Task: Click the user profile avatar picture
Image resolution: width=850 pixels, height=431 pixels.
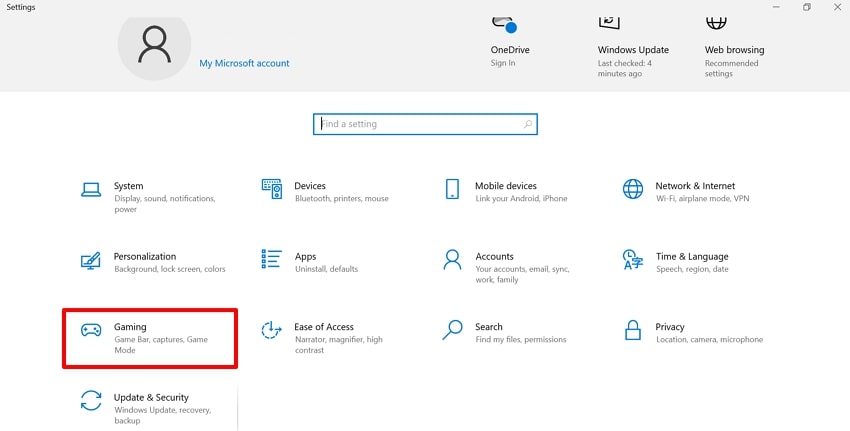Action: [154, 46]
